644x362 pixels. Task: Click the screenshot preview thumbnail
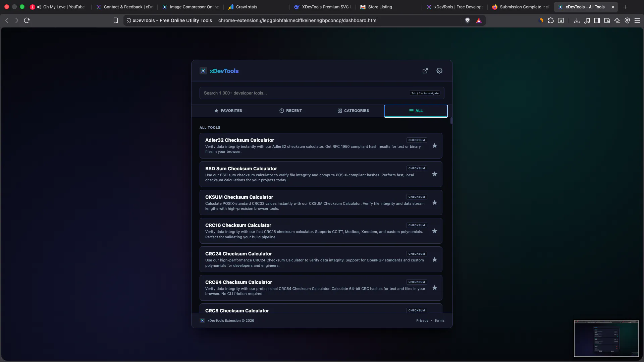click(606, 339)
